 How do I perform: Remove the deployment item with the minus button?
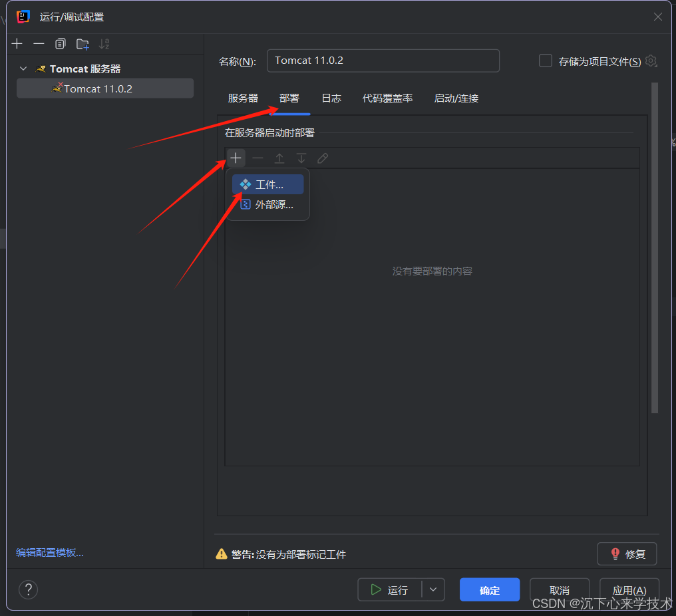(257, 158)
